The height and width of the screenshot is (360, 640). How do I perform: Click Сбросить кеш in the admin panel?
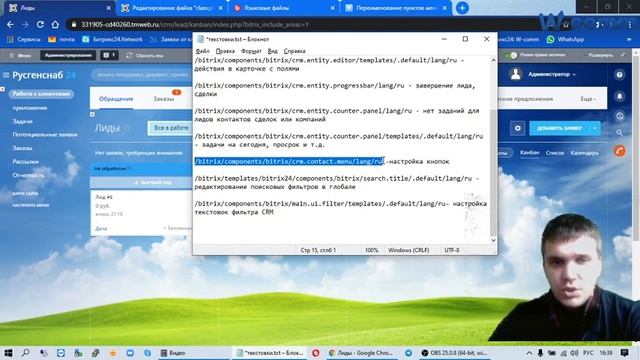[x=145, y=55]
